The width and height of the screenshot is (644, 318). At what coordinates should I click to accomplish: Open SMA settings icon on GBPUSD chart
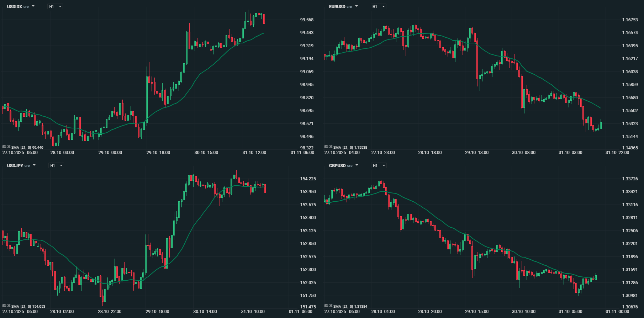pos(326,306)
